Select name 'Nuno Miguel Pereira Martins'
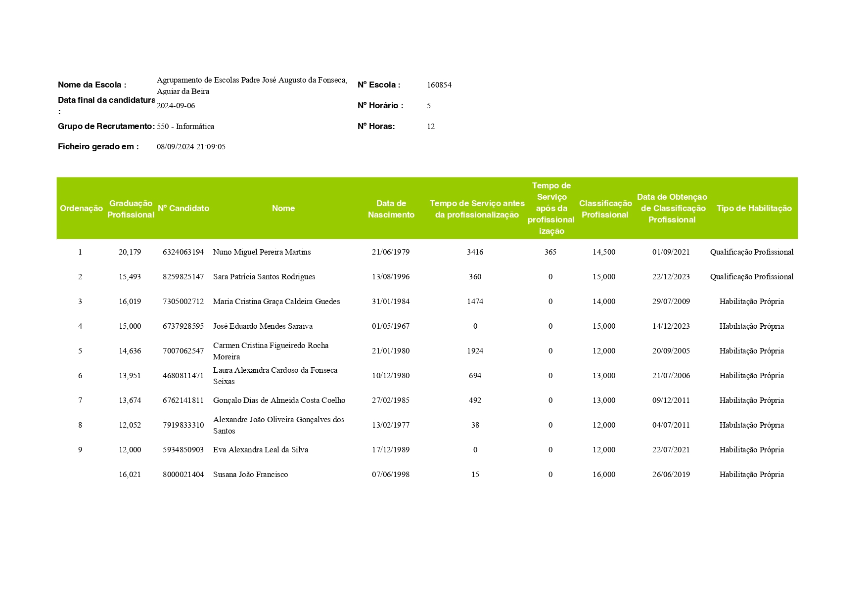This screenshot has height=613, width=868. [x=262, y=252]
